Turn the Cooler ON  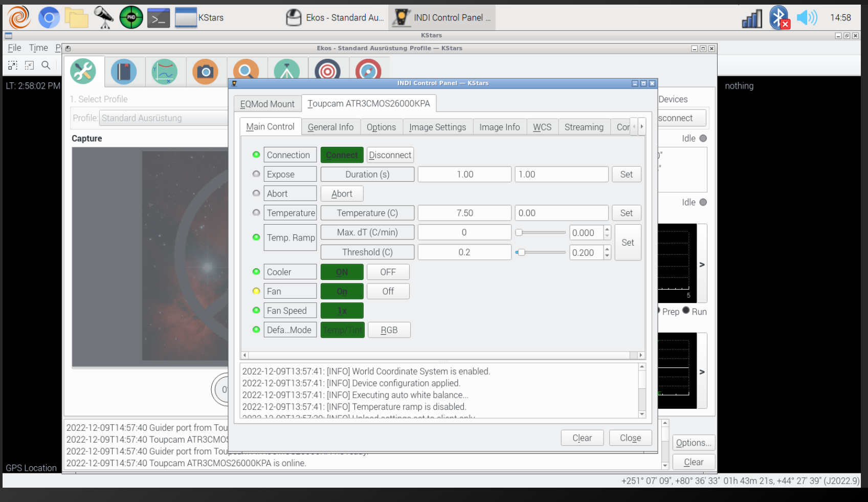[x=342, y=272]
